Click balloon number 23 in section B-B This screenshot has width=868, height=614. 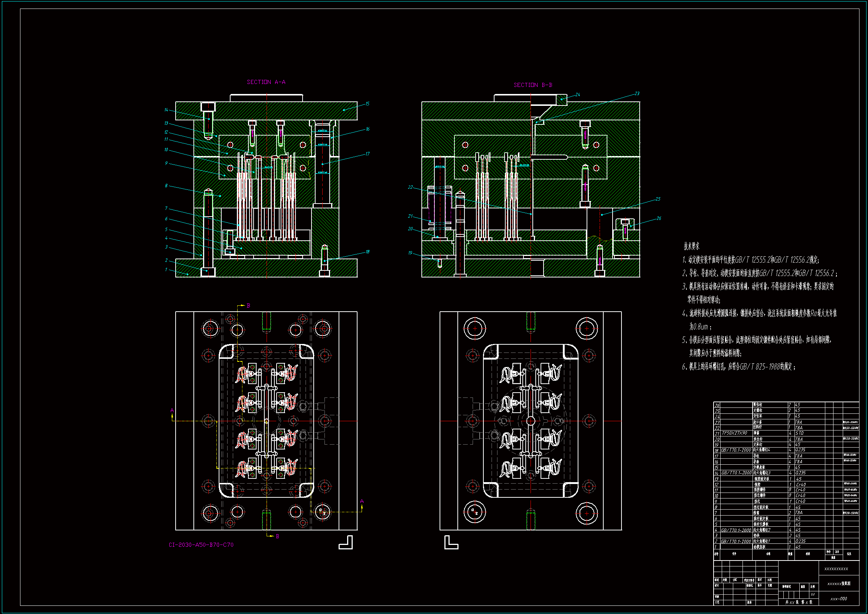pos(637,94)
